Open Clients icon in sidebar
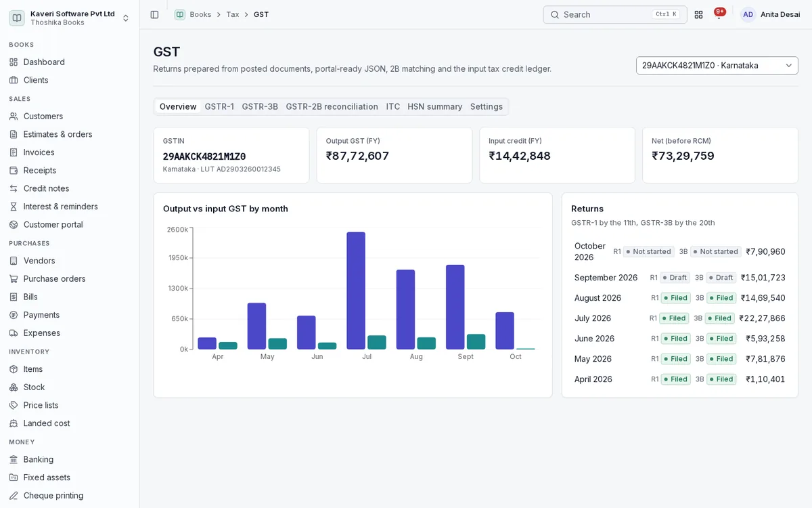 14,80
